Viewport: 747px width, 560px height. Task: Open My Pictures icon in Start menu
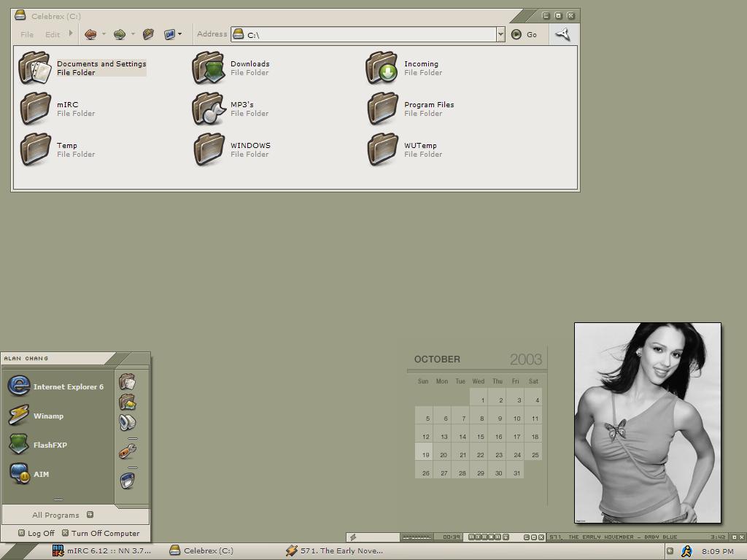click(x=127, y=402)
